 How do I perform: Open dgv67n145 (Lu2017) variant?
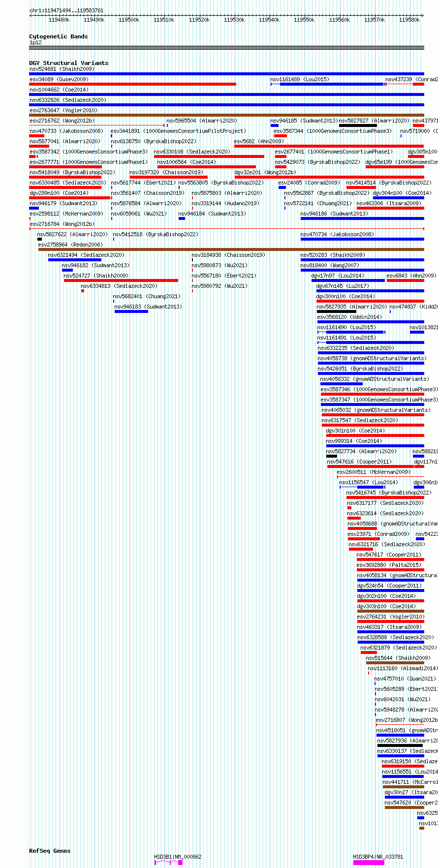(x=343, y=286)
